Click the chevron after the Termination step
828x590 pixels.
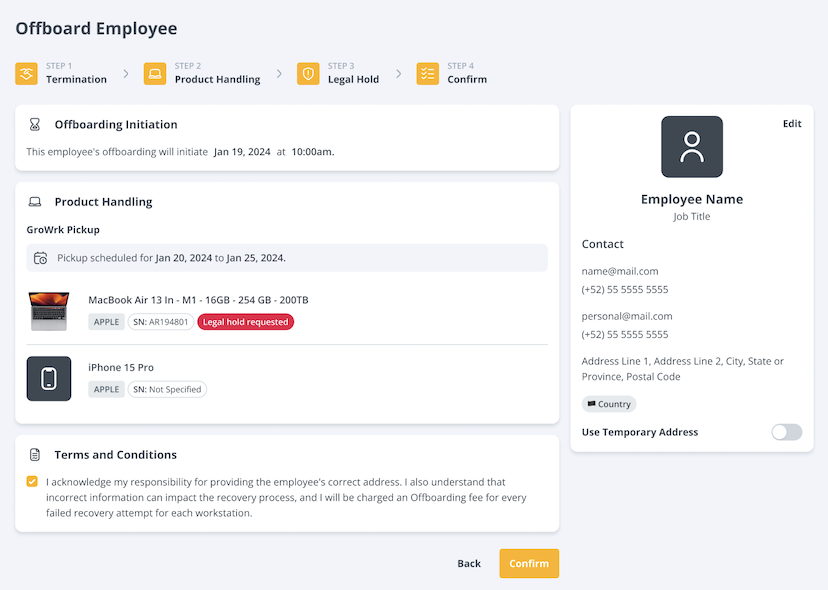126,74
